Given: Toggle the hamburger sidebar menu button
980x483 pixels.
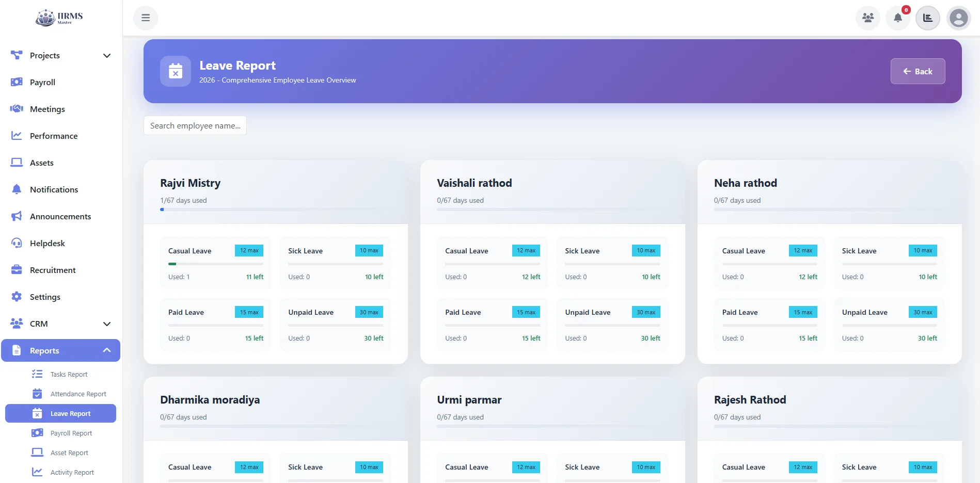Looking at the screenshot, I should tap(146, 18).
